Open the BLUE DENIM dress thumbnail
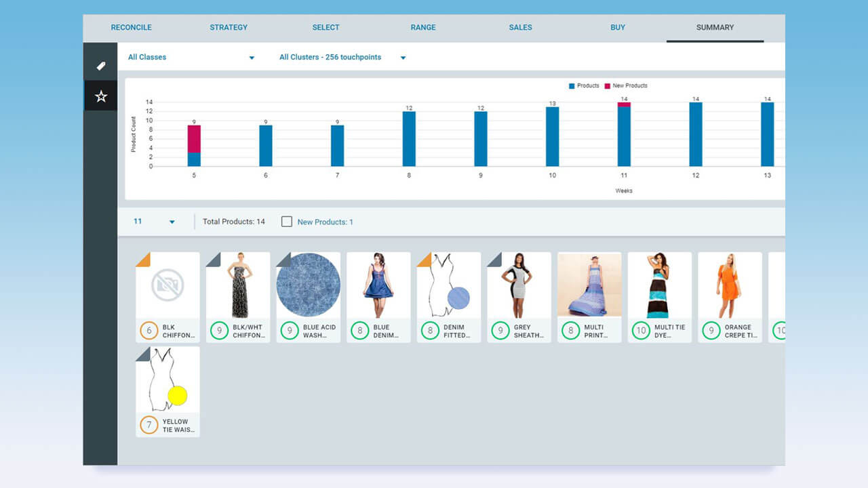The image size is (868, 488). (x=378, y=285)
